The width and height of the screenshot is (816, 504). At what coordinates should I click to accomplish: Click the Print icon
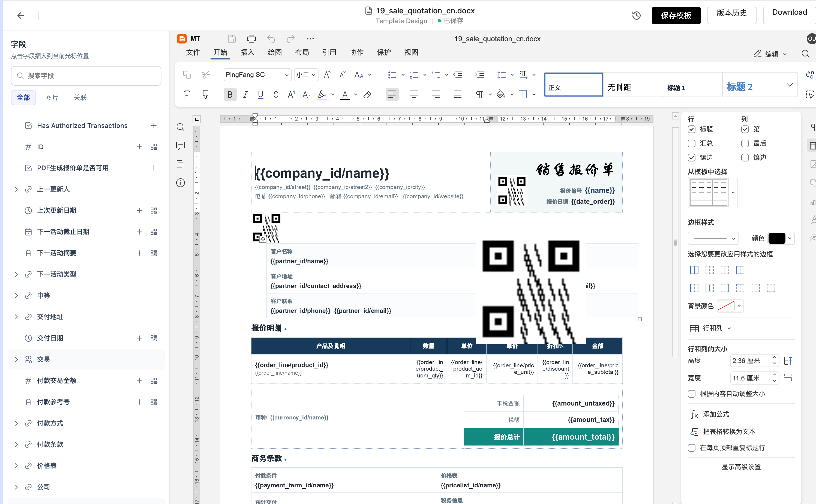click(x=251, y=39)
